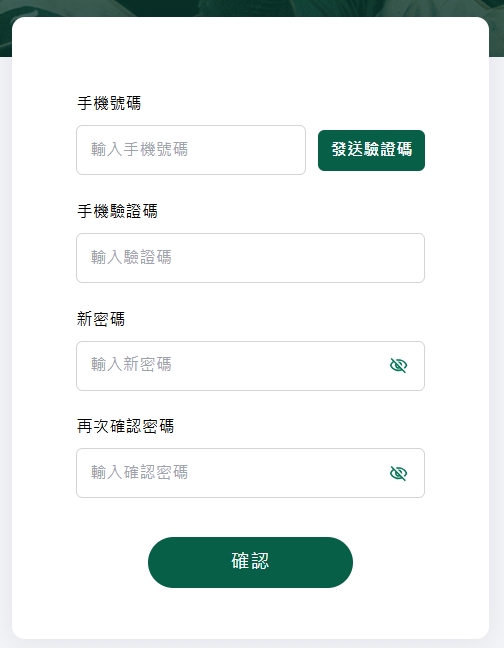Toggle password visibility beside 輸入新密碼 placeholder
The width and height of the screenshot is (504, 648).
pyautogui.click(x=398, y=365)
